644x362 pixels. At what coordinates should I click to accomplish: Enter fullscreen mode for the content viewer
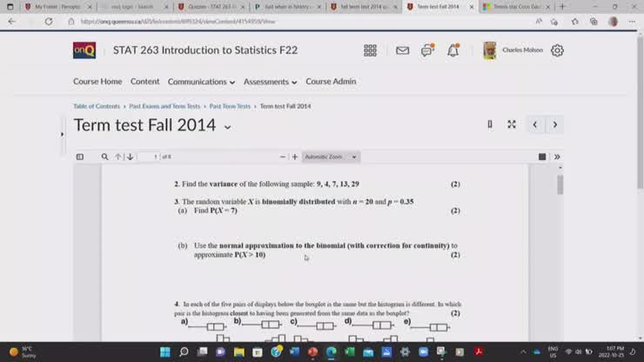pos(512,124)
